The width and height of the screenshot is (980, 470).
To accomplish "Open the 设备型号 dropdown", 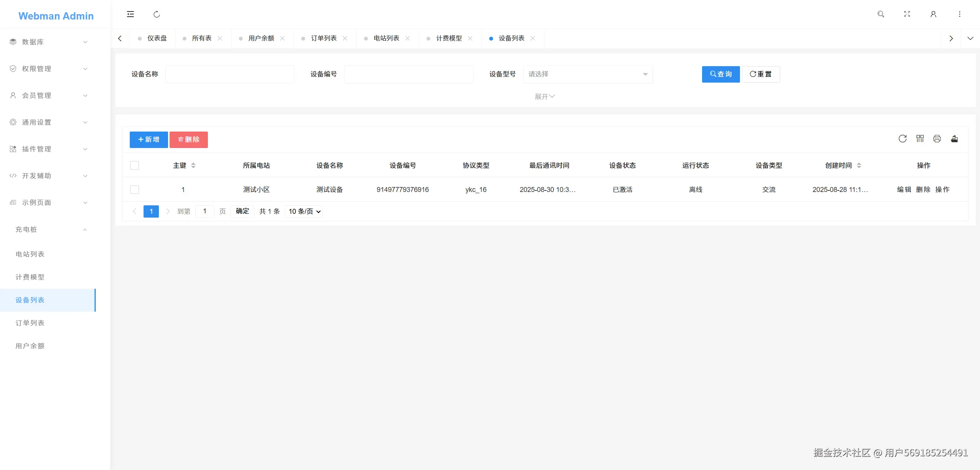I will click(x=588, y=74).
